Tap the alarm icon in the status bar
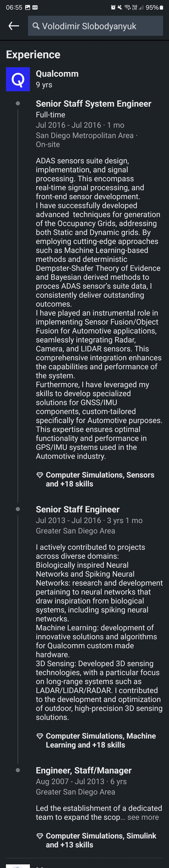This screenshot has height=868, width=169. tap(113, 7)
